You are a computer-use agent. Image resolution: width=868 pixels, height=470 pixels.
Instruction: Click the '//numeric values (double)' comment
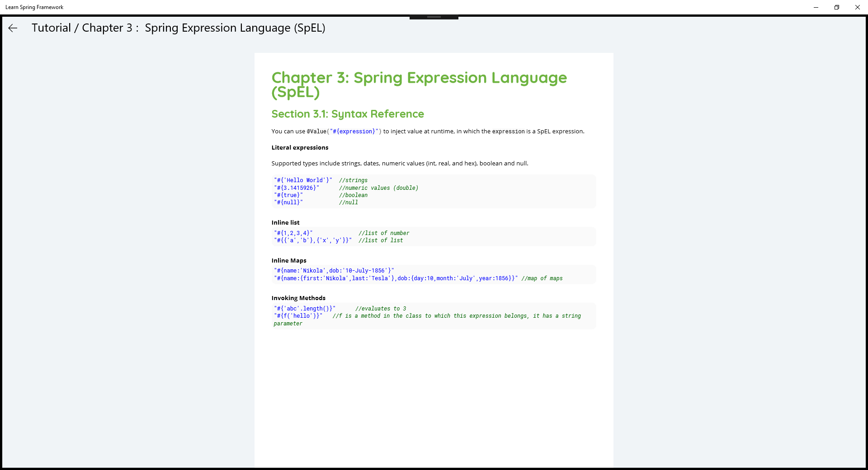click(379, 188)
